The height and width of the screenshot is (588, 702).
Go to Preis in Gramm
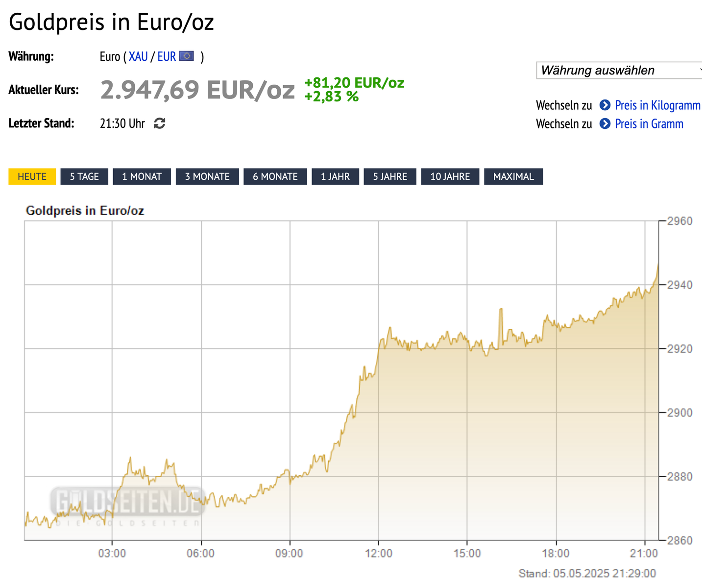pos(649,124)
